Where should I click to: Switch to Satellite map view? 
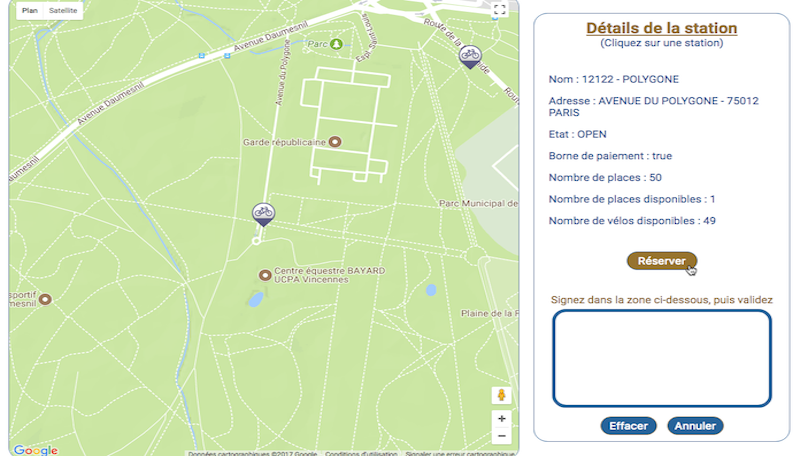pyautogui.click(x=63, y=10)
